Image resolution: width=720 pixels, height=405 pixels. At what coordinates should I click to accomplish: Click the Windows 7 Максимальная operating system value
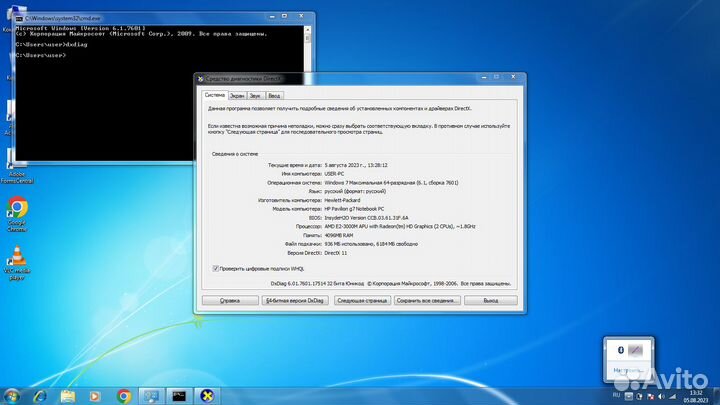pos(391,183)
